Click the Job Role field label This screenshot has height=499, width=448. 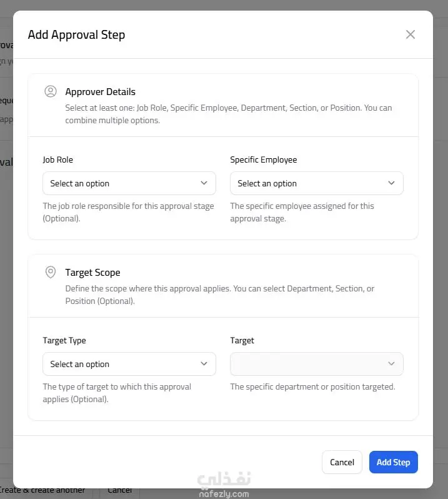[58, 159]
